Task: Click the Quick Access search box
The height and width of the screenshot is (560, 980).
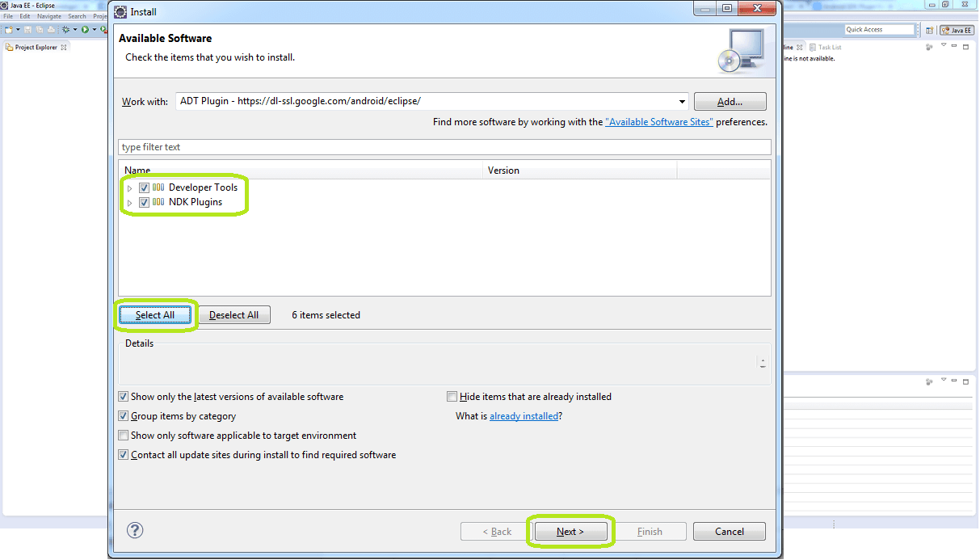Action: click(879, 30)
